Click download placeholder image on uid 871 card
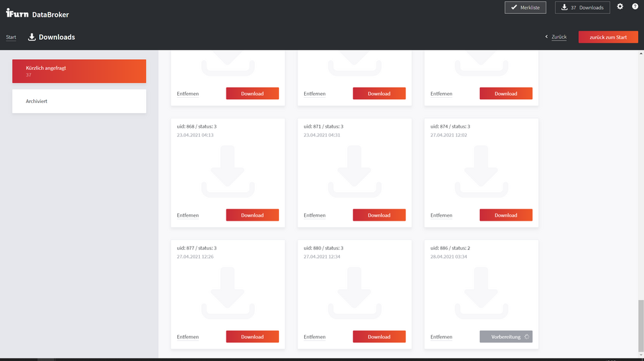The height and width of the screenshot is (361, 644). [355, 172]
